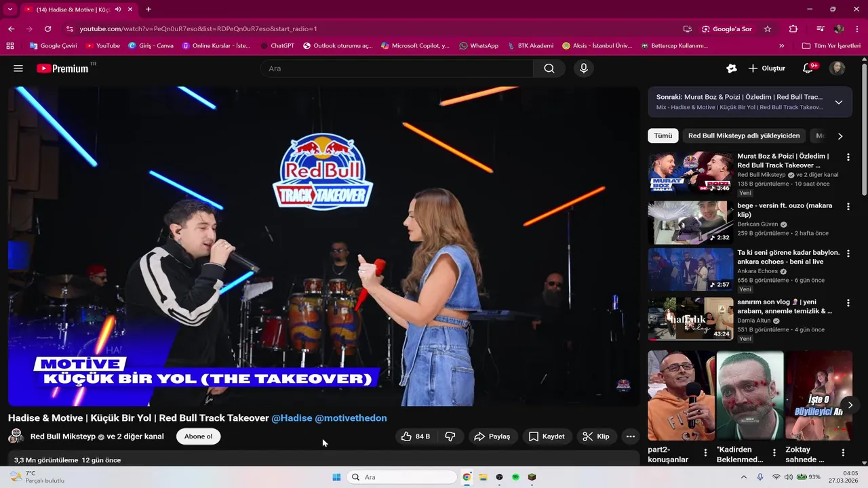This screenshot has width=868, height=488.
Task: Open BTK Akademi bookmark
Action: tap(530, 46)
